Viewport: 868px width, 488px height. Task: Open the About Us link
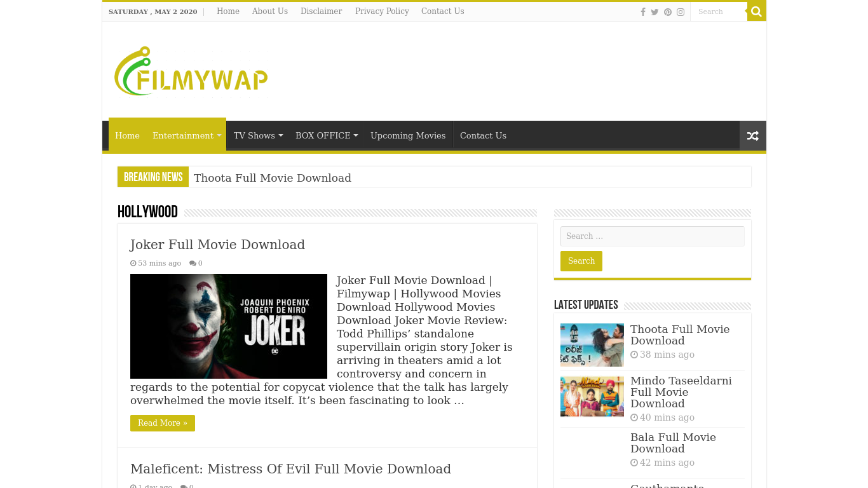(270, 11)
